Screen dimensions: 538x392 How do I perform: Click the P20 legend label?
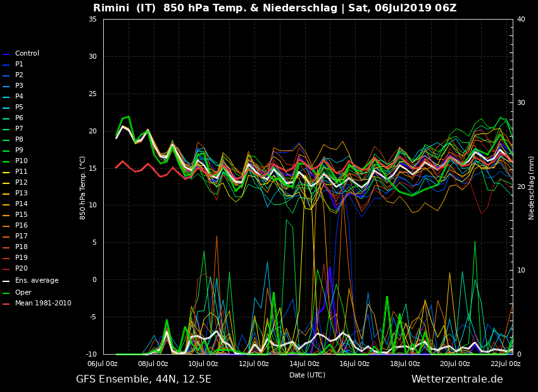tap(22, 268)
